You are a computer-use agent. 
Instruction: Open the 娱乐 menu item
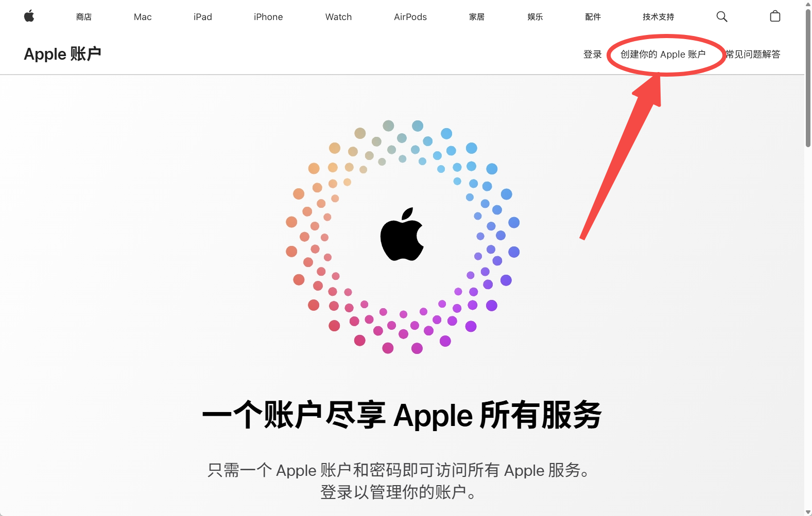tap(535, 17)
